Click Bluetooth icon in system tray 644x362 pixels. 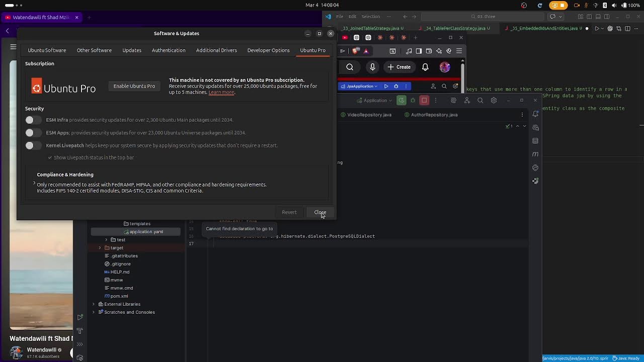click(x=605, y=5)
